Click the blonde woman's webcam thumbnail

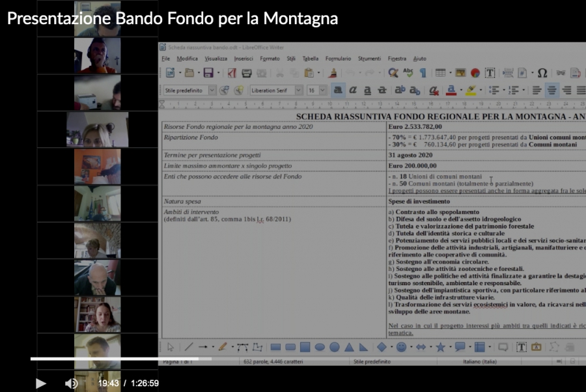click(97, 130)
